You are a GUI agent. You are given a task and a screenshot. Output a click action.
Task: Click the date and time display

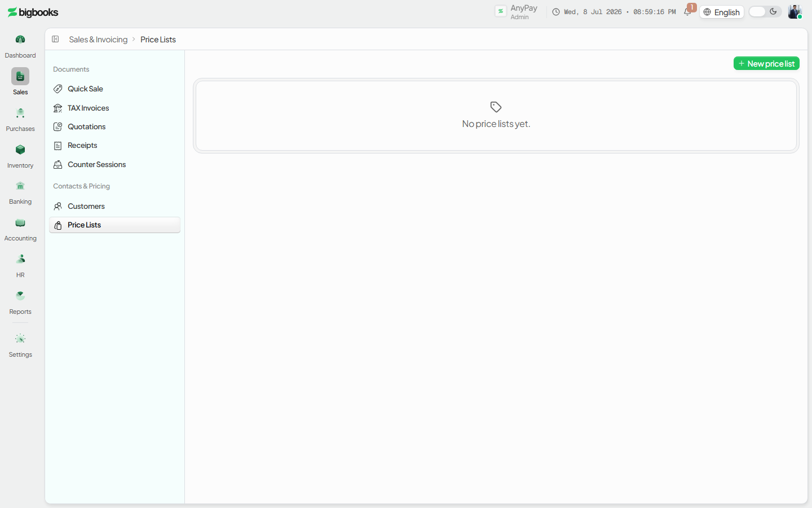point(620,12)
